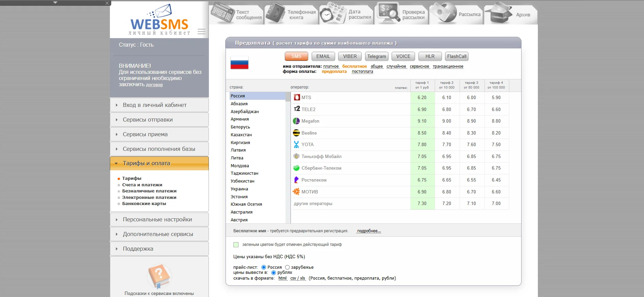
Task: Select сервисное sender name option
Action: 419,66
